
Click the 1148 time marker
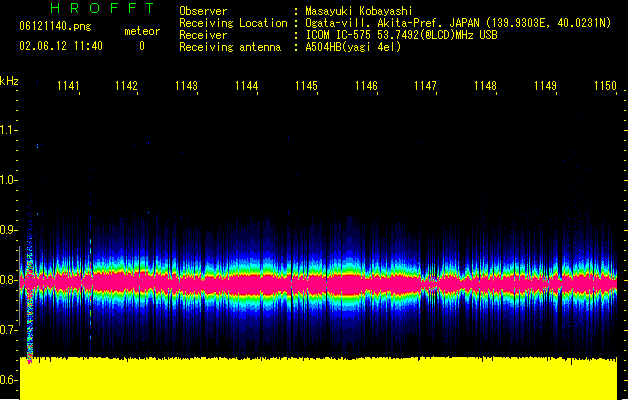[485, 86]
